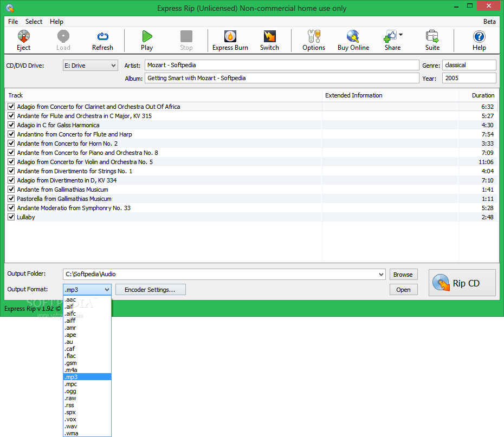
Task: Expand the Share dropdown arrow
Action: 401,34
